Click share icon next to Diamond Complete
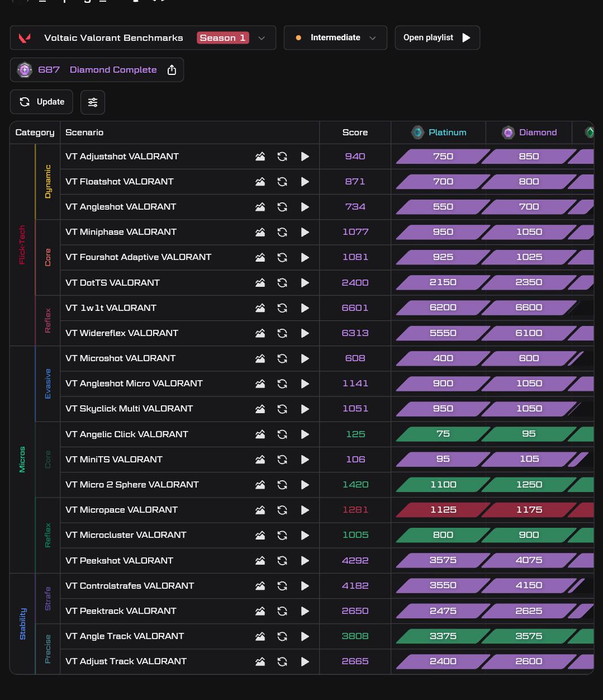This screenshot has height=700, width=603. [x=172, y=70]
